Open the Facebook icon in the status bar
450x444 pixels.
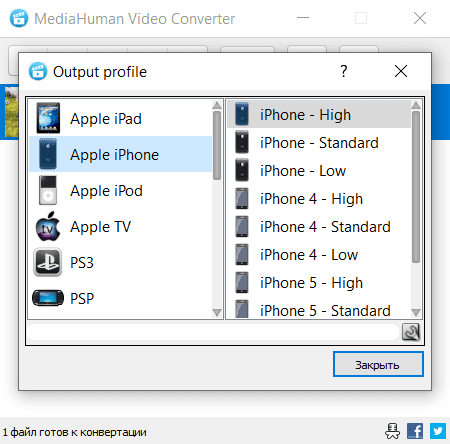415,431
